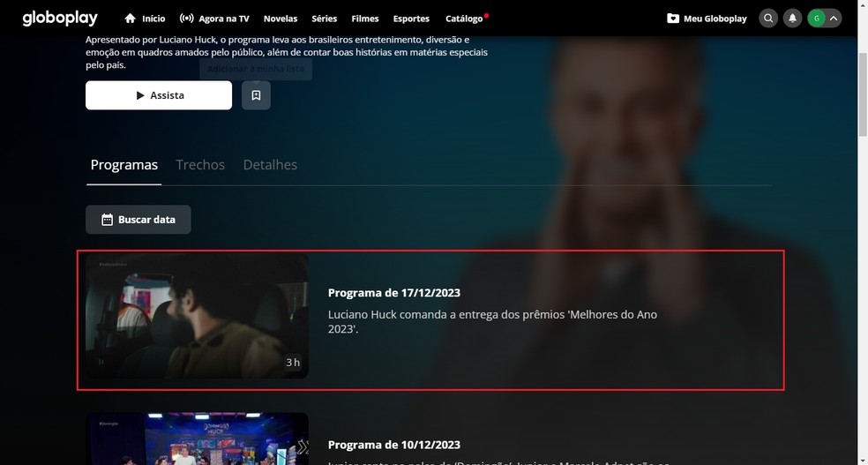Open the Séries menu item

[x=324, y=19]
